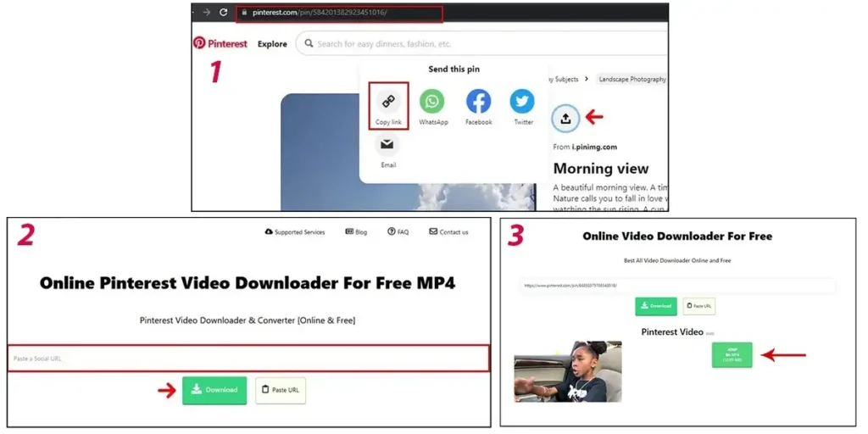Reload the page with the browser refresh icon
Screen dimensions: 868x434
point(224,12)
